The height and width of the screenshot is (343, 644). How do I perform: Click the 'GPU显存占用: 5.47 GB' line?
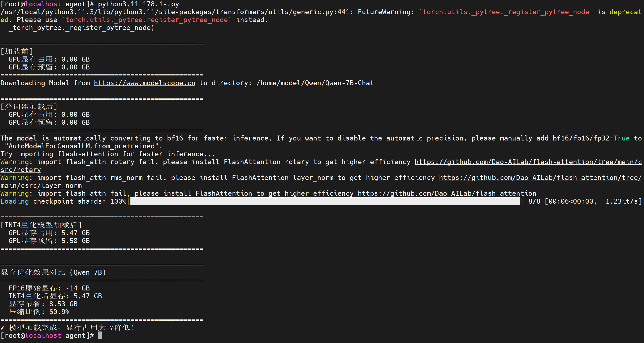tap(49, 233)
